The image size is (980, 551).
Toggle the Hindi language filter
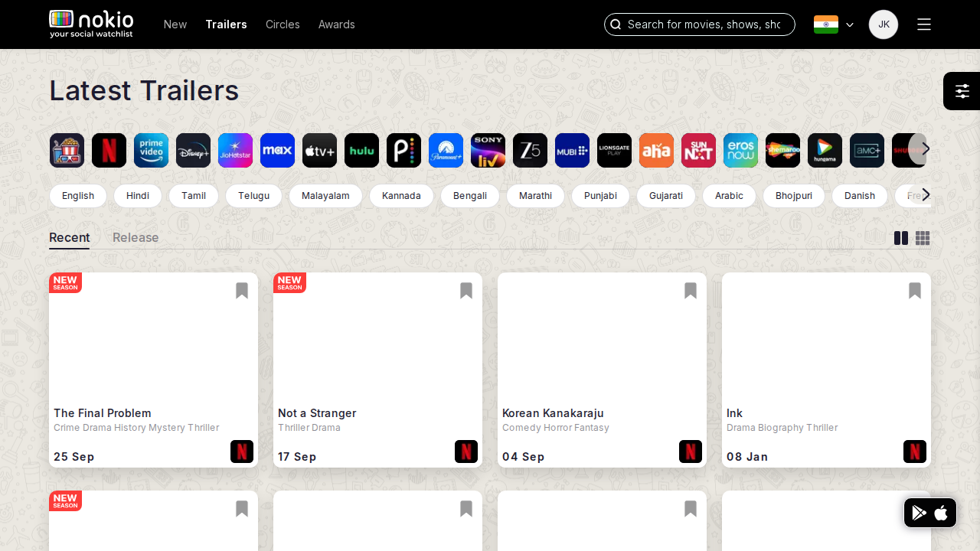coord(138,196)
